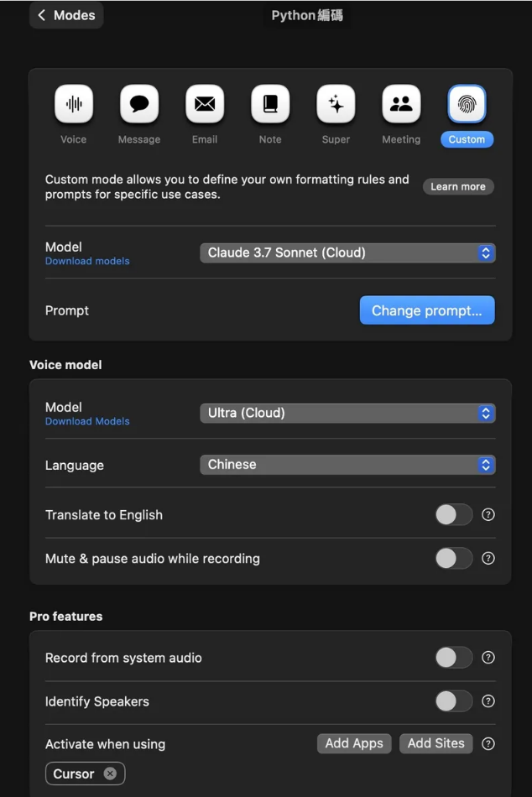
Task: Turn on Record from system audio
Action: [454, 658]
